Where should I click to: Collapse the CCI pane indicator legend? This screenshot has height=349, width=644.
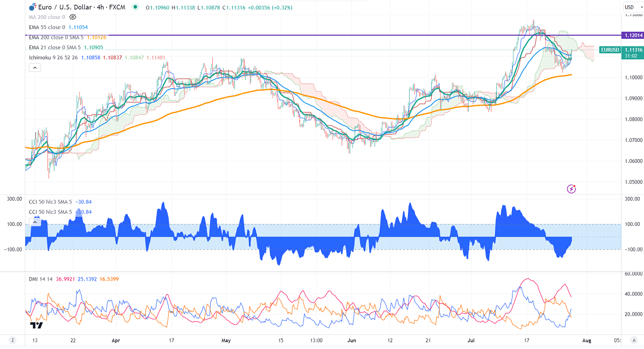click(x=35, y=222)
